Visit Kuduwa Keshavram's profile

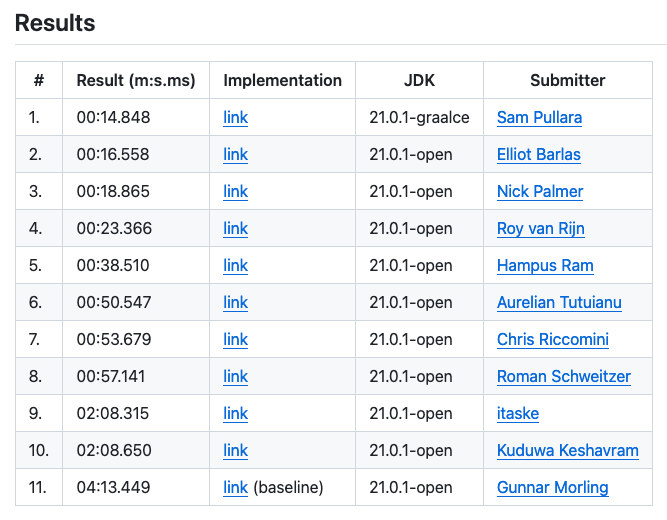(x=568, y=451)
